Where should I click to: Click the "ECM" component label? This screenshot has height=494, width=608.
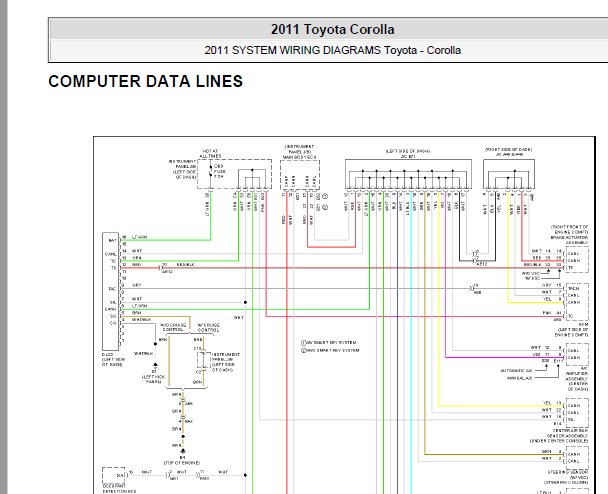pyautogui.click(x=584, y=324)
